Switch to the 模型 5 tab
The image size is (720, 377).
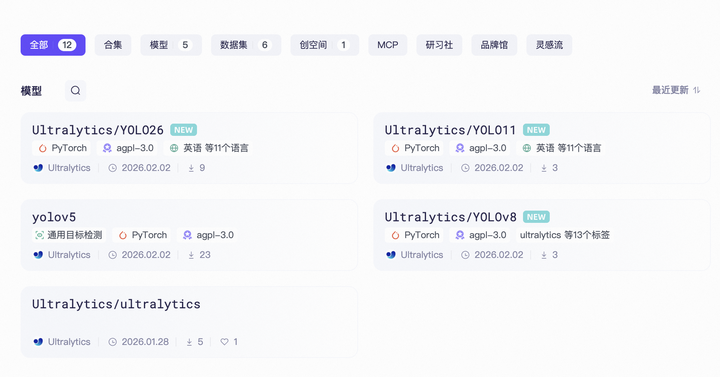(171, 45)
